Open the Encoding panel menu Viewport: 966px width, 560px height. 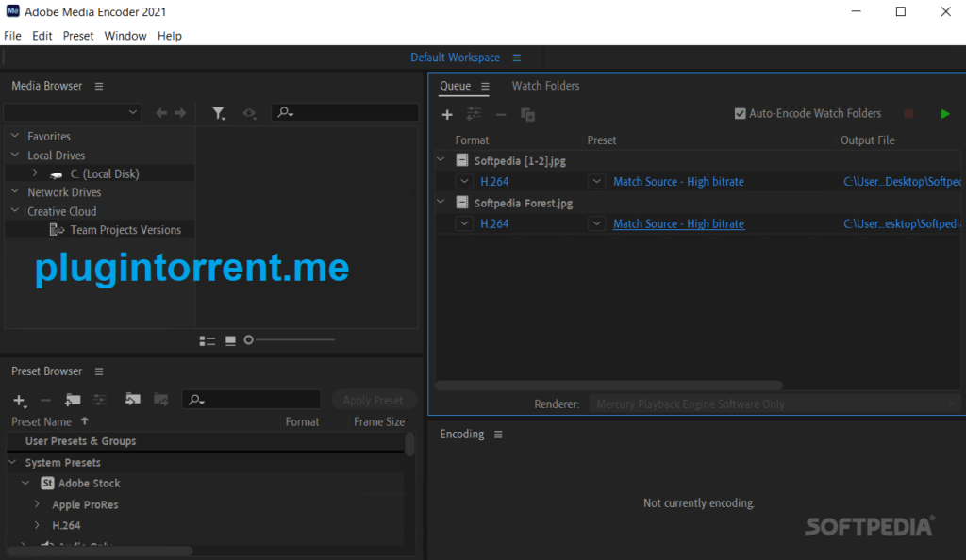tap(498, 435)
